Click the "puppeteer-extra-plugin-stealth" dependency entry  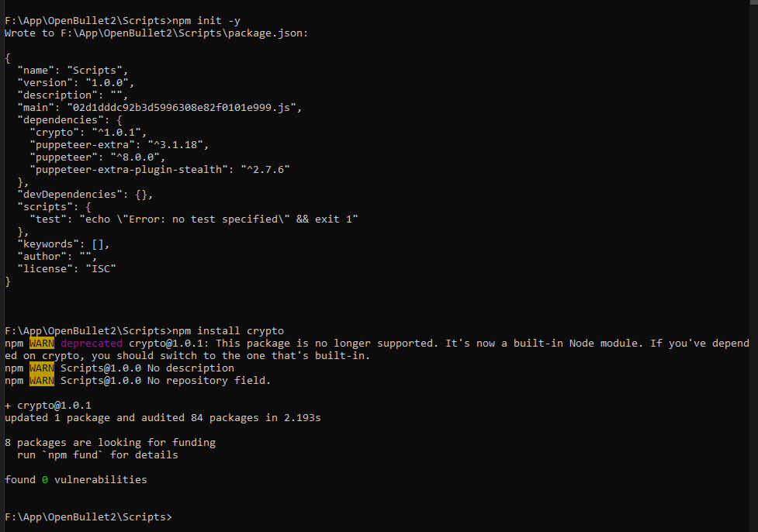click(160, 170)
